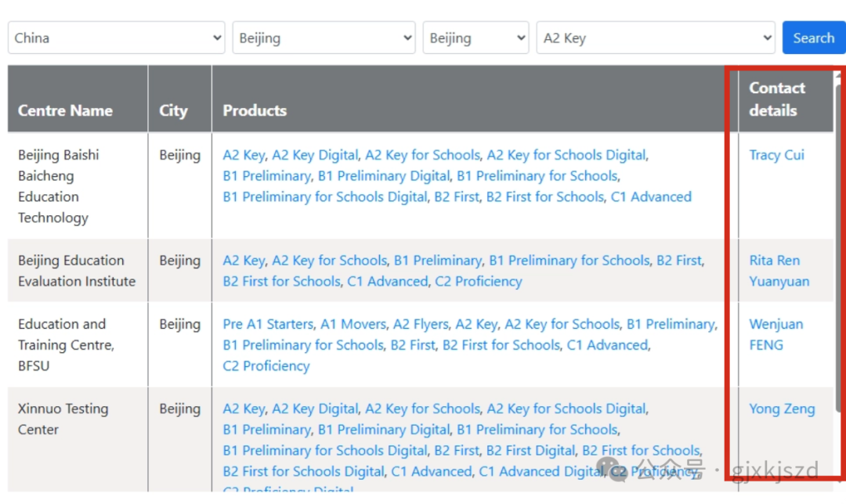Click C1 Advanced in Beijing Baishi row
The image size is (846, 504).
tap(651, 197)
